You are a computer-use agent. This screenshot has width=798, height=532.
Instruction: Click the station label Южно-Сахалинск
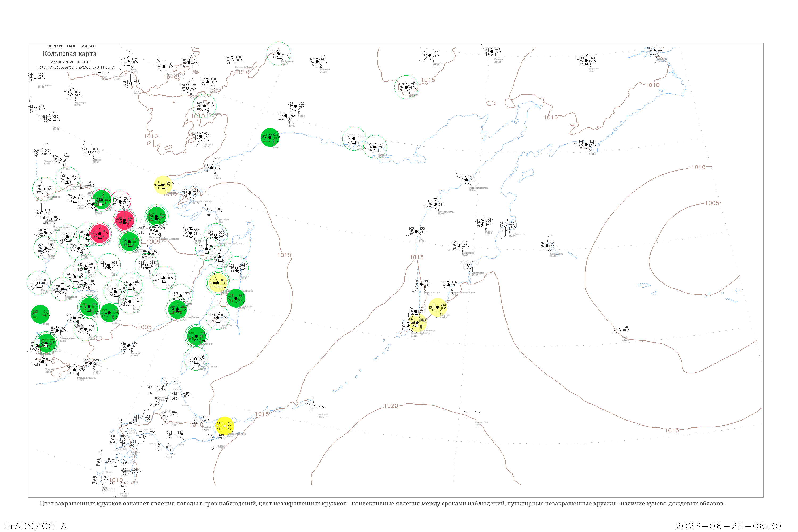click(x=208, y=367)
